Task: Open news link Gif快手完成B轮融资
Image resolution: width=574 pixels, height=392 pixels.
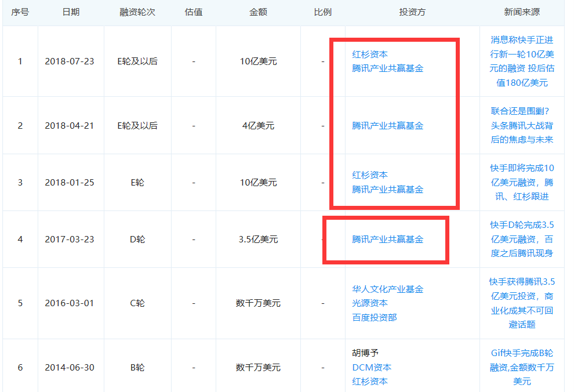Action: click(x=522, y=367)
